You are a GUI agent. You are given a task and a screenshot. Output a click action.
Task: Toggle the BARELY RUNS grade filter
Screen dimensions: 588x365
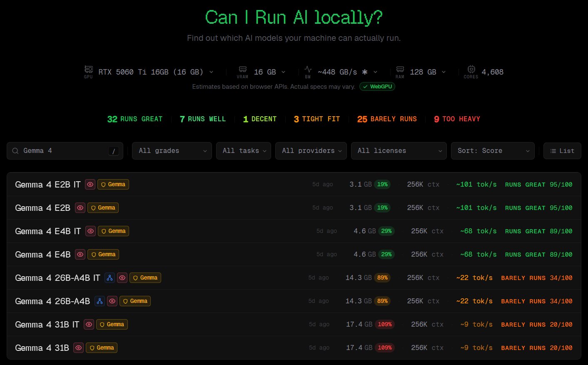click(x=387, y=119)
